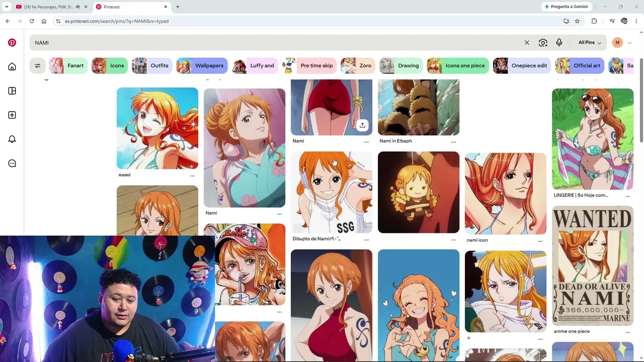Toggle the Zoro filter chip
This screenshot has width=644, height=362.
(x=358, y=66)
